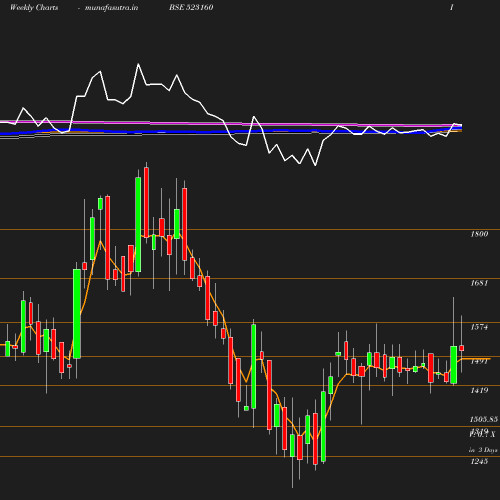
Task: Select the 1419 price level label
Action: coord(479,390)
